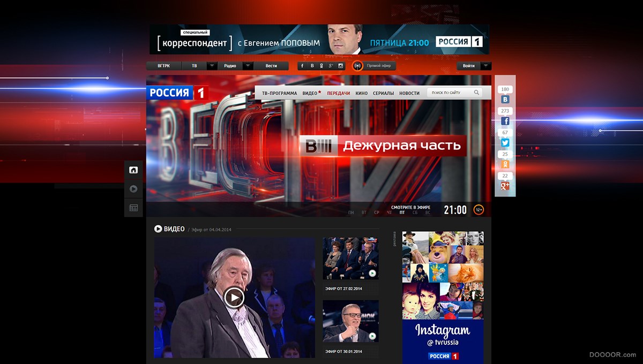Click the Instagram icon in the top bar
The image size is (643, 364).
[x=340, y=66]
